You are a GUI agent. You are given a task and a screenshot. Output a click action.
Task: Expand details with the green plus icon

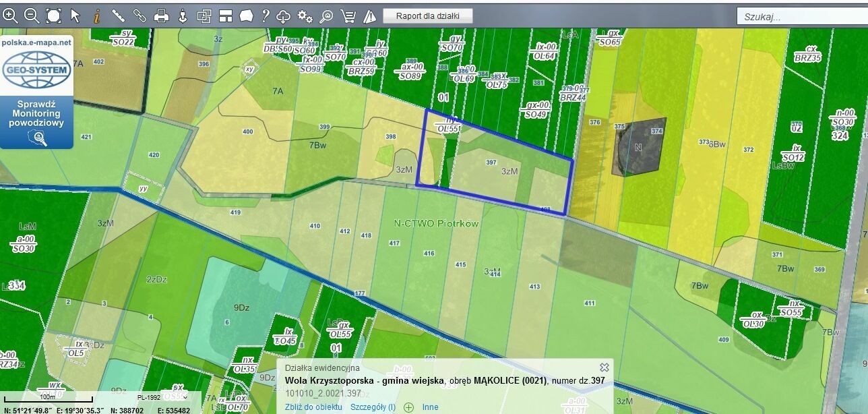click(x=408, y=407)
